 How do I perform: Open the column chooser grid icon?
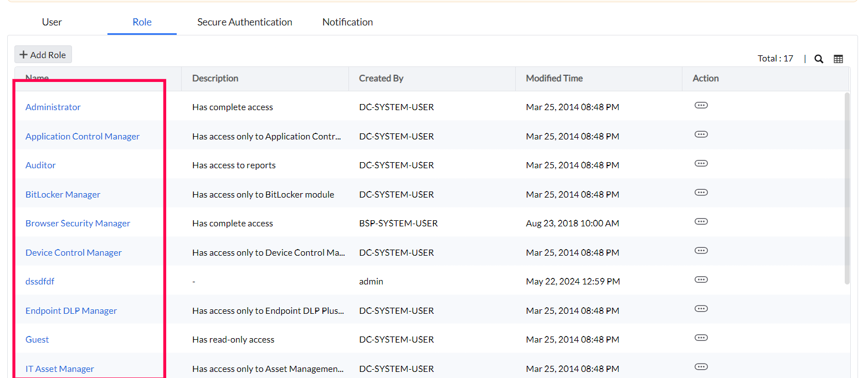point(838,58)
